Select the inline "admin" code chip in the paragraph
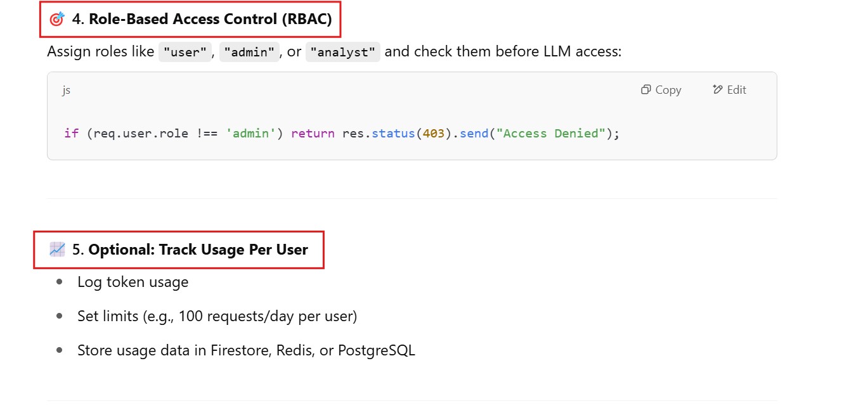 249,53
